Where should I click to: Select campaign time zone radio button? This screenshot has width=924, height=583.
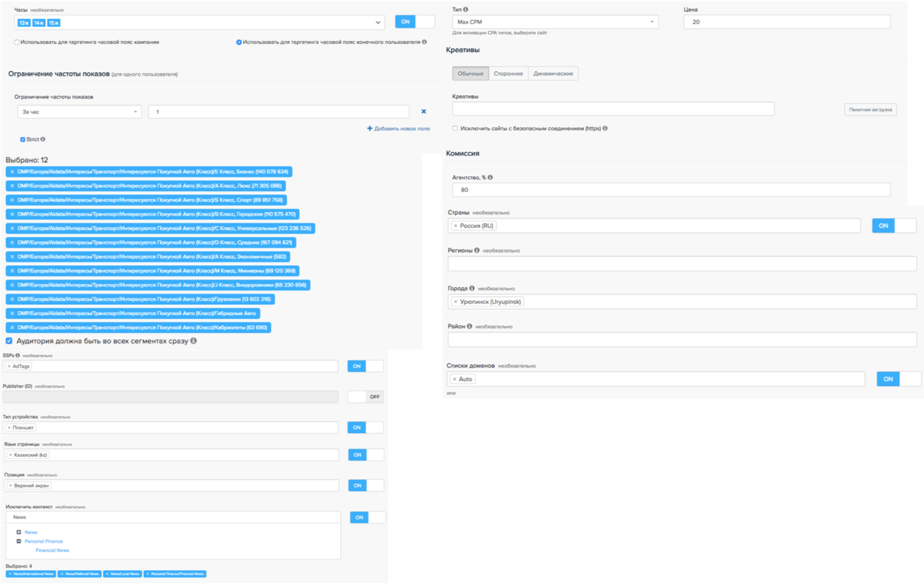tap(16, 42)
